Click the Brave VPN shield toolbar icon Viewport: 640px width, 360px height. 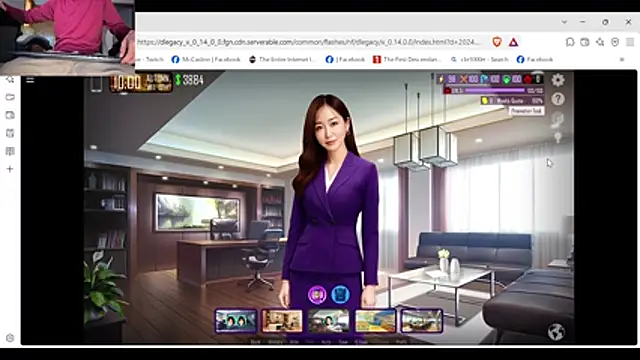point(615,42)
